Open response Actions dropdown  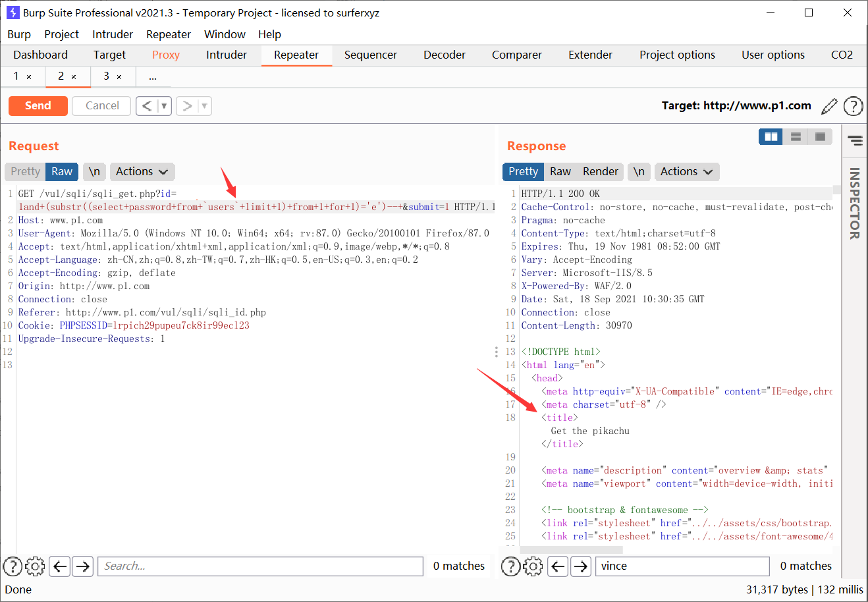(x=686, y=172)
